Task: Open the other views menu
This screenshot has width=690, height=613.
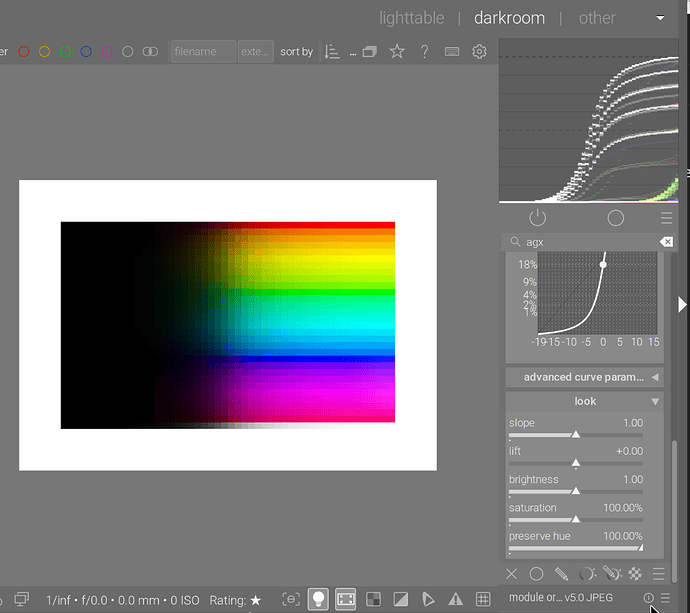Action: coord(597,18)
